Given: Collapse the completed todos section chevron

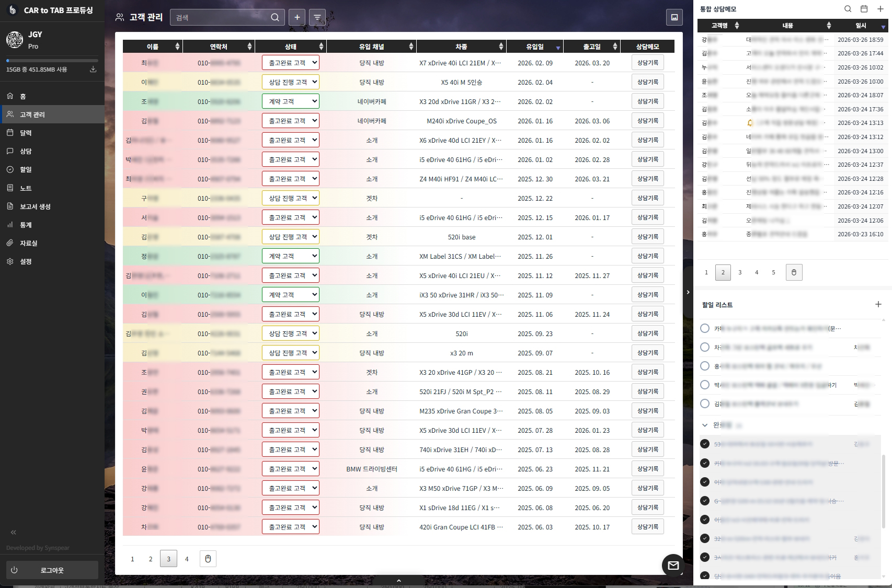Looking at the screenshot, I should pos(705,425).
